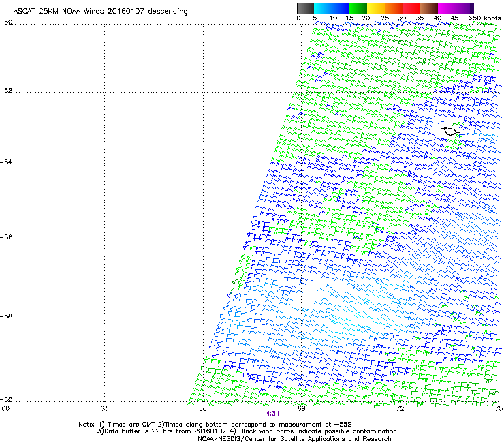
Task: Click the '69' longitude axis label
Action: 301,408
